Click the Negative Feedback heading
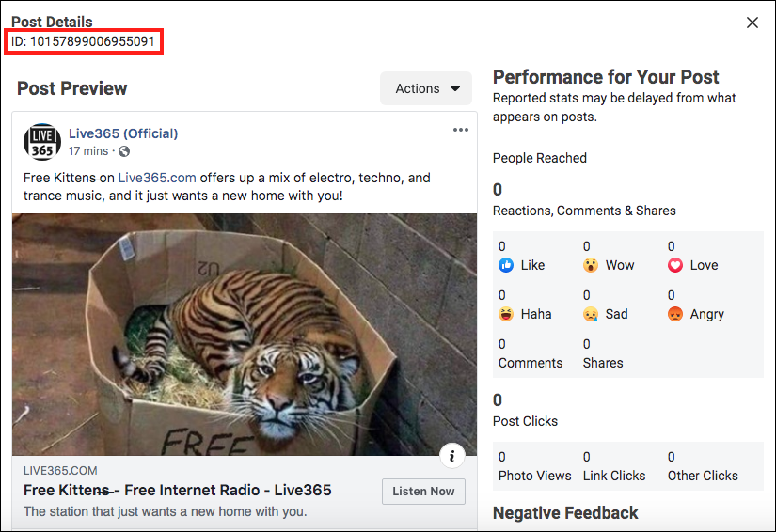 (565, 513)
